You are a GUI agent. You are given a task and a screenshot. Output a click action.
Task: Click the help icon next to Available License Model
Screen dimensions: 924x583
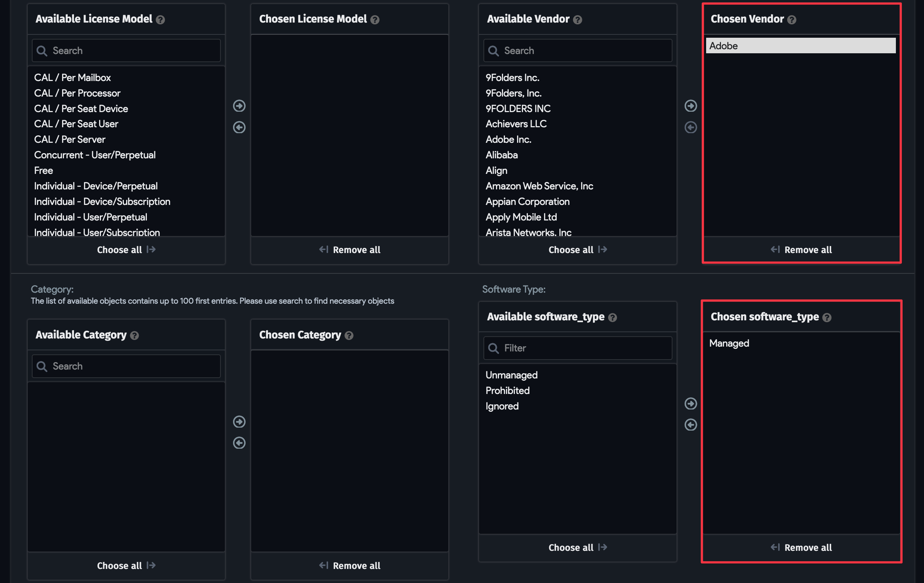pos(161,20)
